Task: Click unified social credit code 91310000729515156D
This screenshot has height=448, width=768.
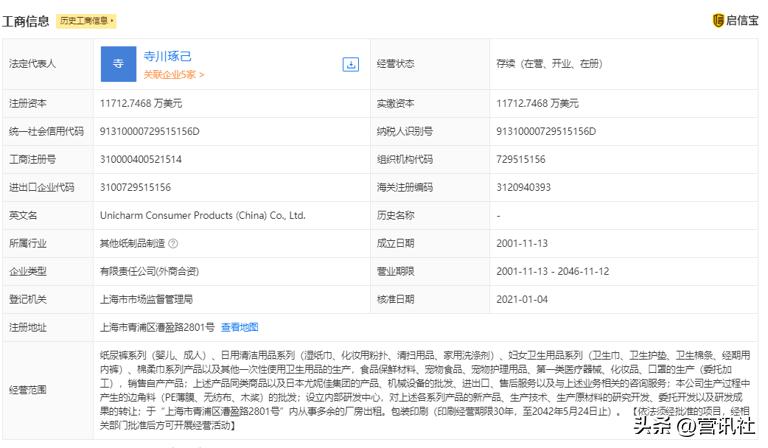Action: tap(150, 131)
